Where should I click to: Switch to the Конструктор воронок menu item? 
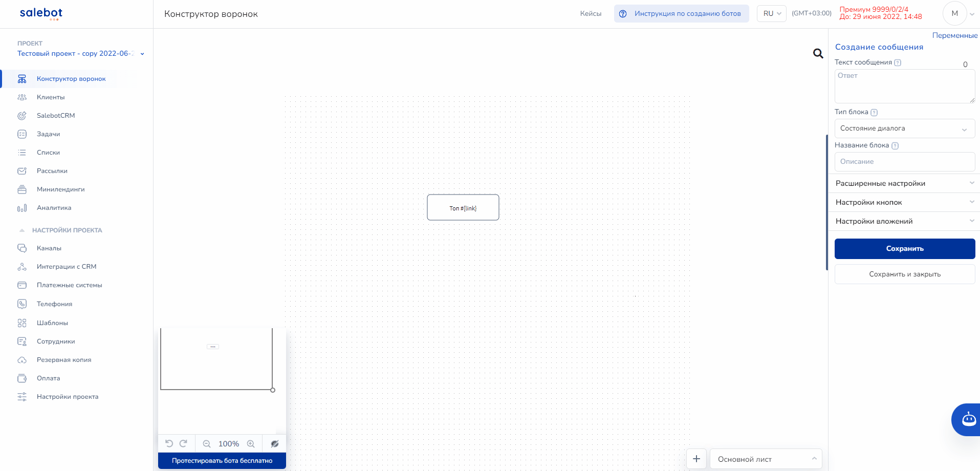[x=71, y=79]
